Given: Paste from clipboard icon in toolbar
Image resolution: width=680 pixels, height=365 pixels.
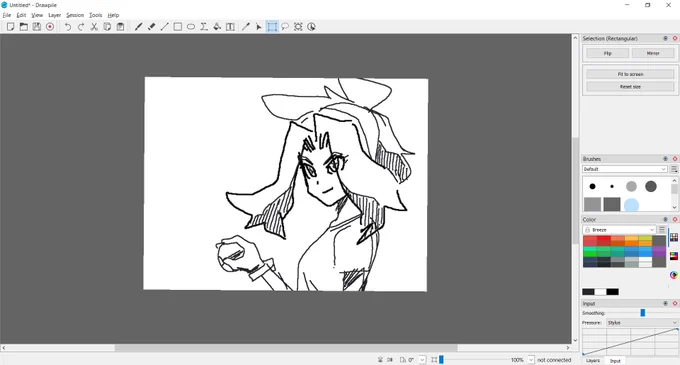Looking at the screenshot, I should [120, 27].
